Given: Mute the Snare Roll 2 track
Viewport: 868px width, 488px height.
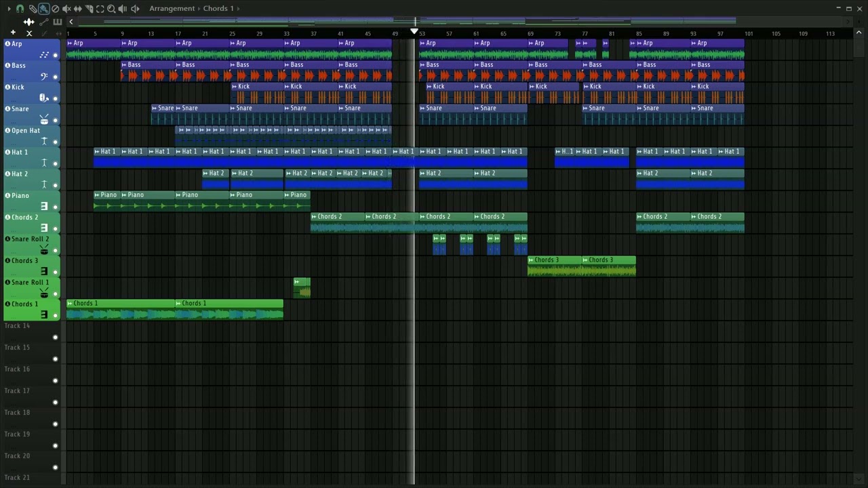Looking at the screenshot, I should tap(56, 251).
